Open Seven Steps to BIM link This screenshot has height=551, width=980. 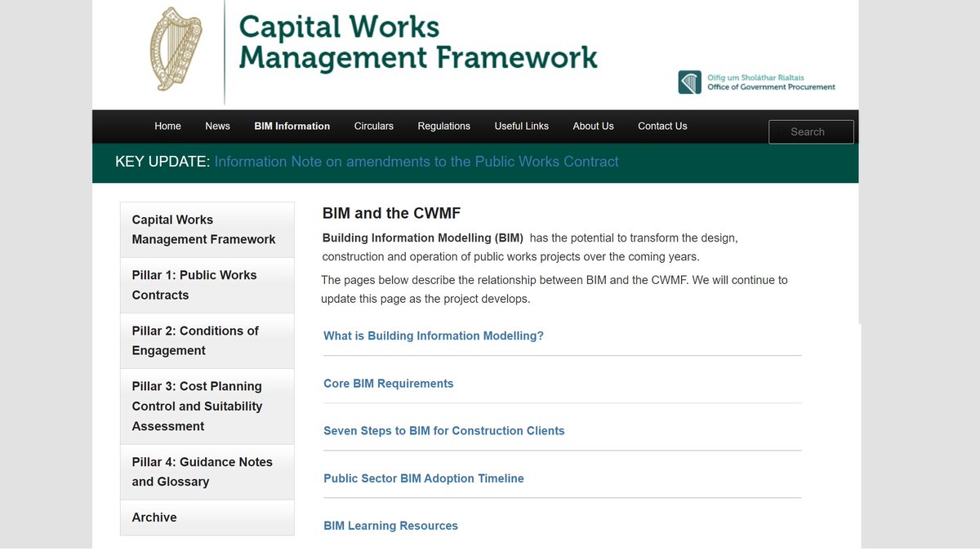(444, 430)
